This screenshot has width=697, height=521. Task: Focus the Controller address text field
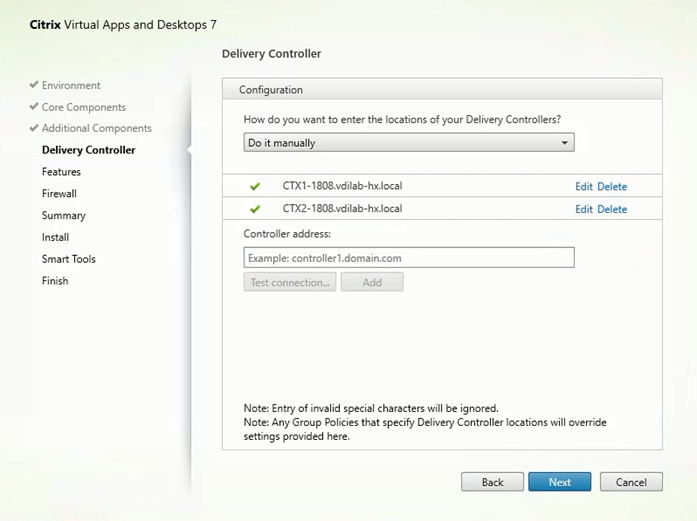pyautogui.click(x=409, y=258)
